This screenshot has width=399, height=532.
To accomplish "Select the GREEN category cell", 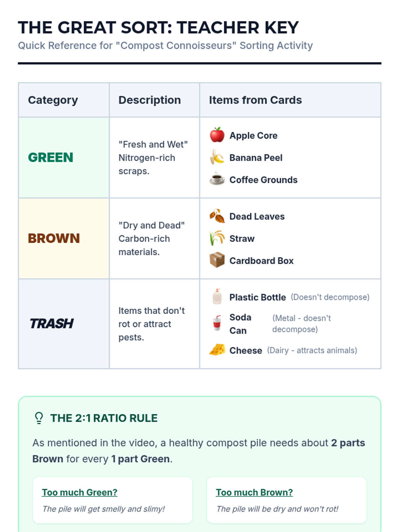I will [64, 157].
